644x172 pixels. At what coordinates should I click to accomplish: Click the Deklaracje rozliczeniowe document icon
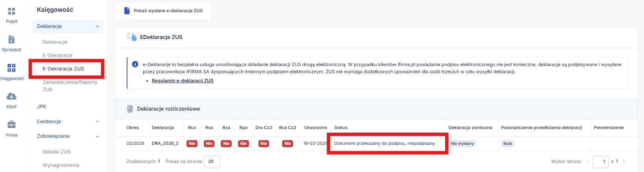pos(130,109)
